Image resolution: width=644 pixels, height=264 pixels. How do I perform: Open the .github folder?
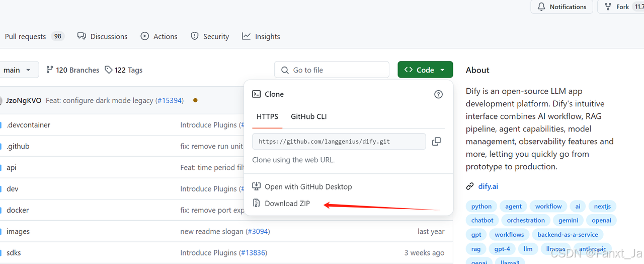tap(18, 146)
